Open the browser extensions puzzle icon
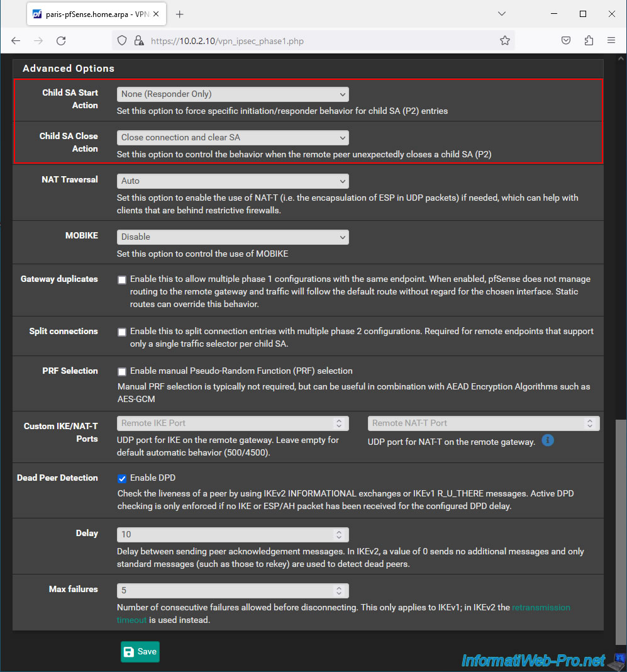The image size is (627, 672). (x=589, y=41)
